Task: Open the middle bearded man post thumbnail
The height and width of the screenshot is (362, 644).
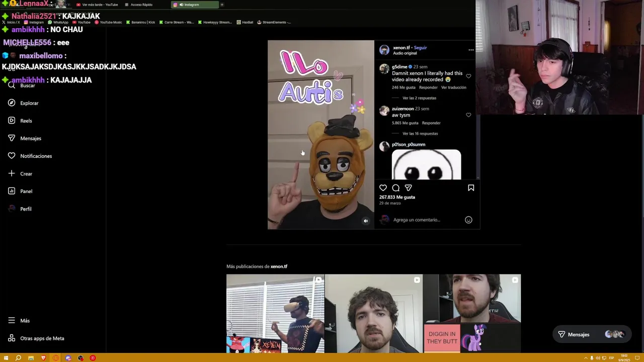Action: click(x=373, y=314)
